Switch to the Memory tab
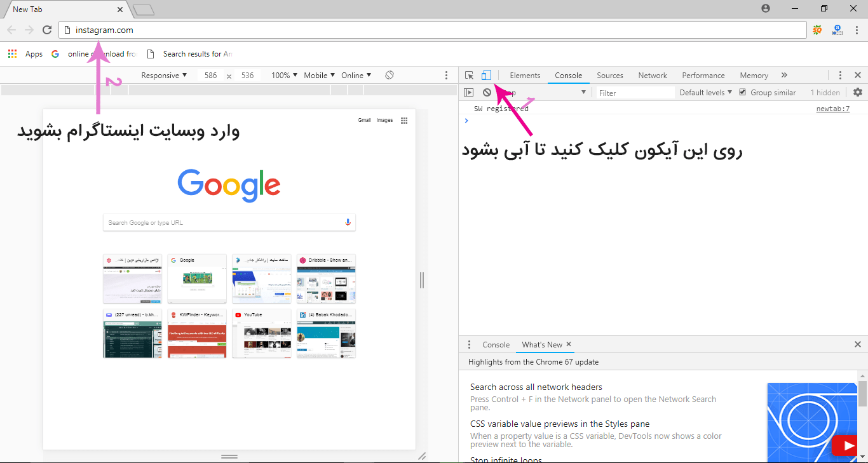Image resolution: width=868 pixels, height=463 pixels. pyautogui.click(x=754, y=75)
